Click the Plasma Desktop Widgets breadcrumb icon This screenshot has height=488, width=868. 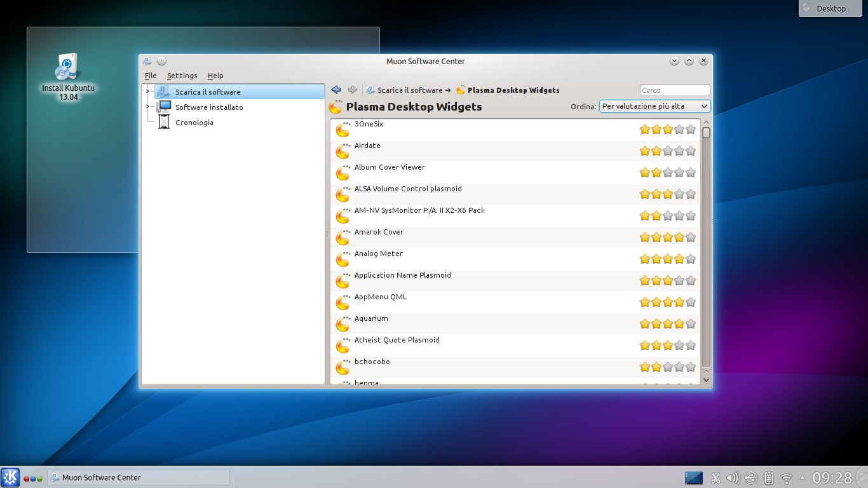point(461,90)
